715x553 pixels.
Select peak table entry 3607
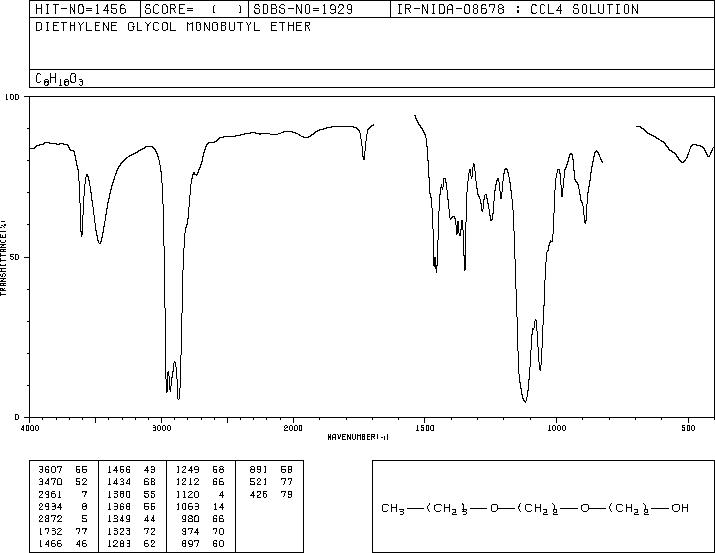click(50, 470)
